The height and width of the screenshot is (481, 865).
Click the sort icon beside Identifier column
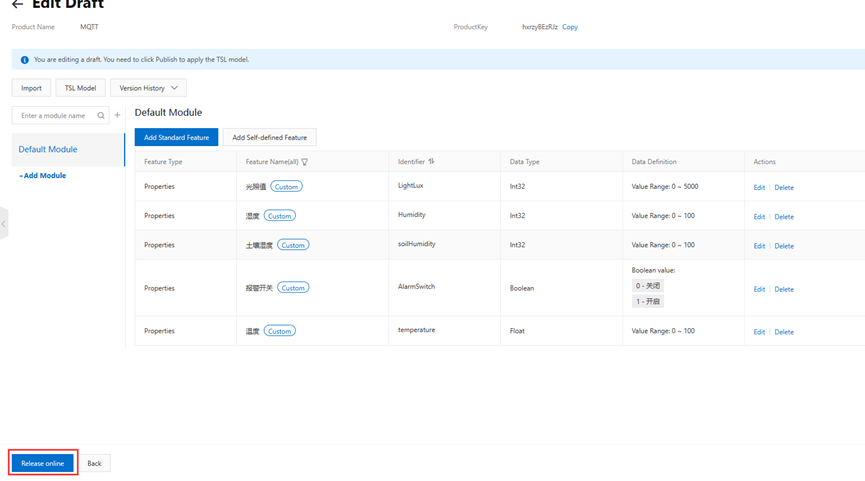pyautogui.click(x=431, y=162)
